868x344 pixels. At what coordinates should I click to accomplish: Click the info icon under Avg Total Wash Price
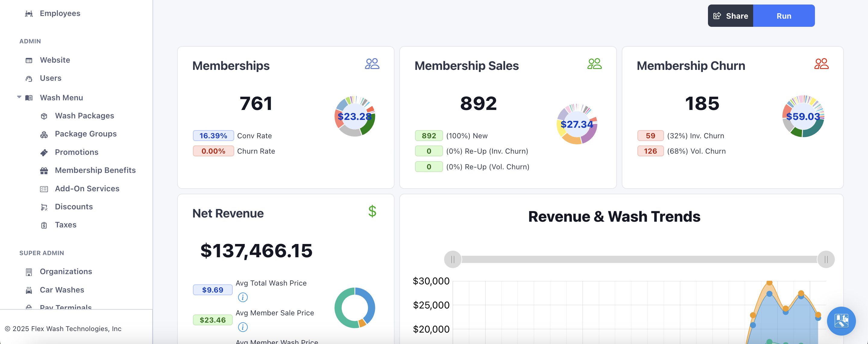[x=243, y=297]
